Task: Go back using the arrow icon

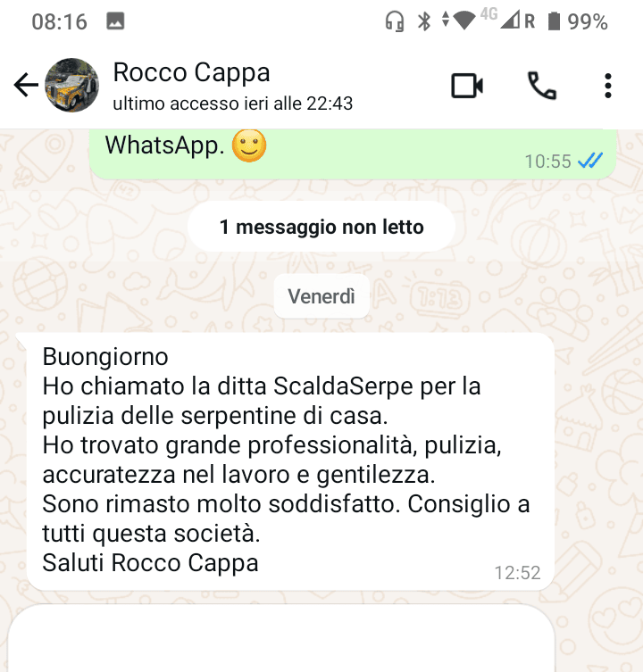Action: (26, 85)
